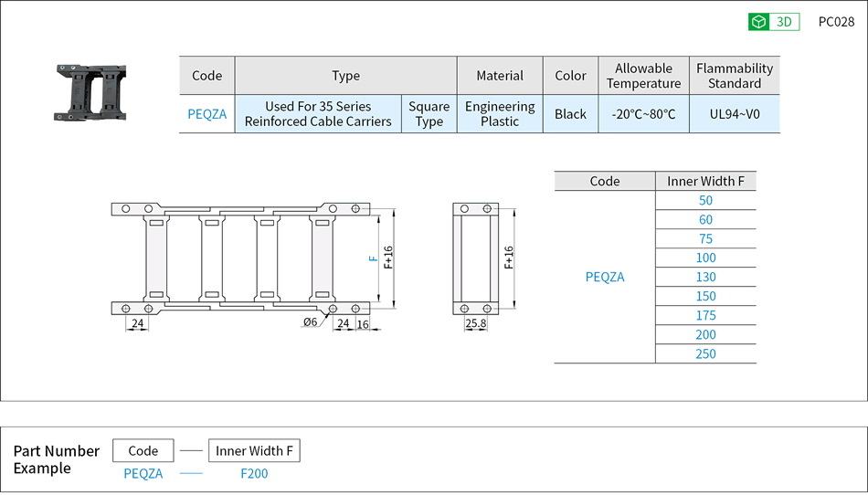This screenshot has width=868, height=495.
Task: Choose inner width 60 option
Action: 705,220
